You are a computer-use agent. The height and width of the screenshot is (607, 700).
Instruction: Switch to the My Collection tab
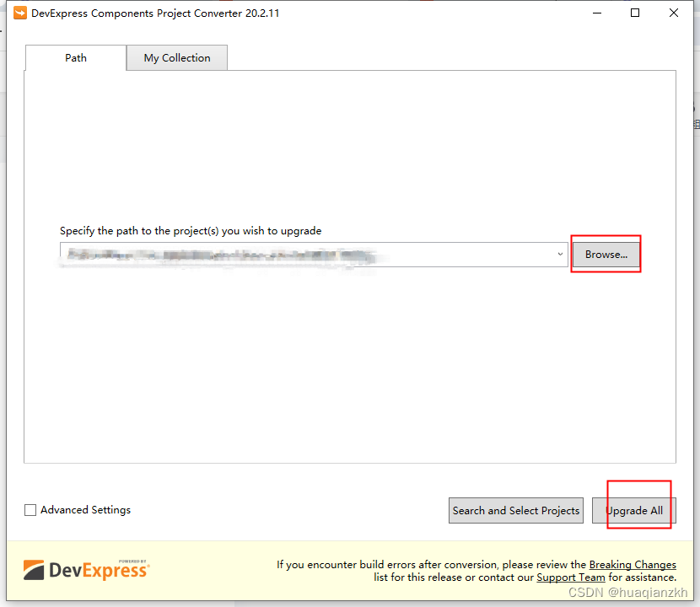tap(176, 57)
